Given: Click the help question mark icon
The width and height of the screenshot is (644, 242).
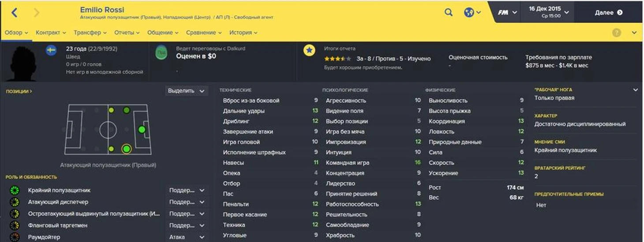Looking at the screenshot, I should click(617, 33).
